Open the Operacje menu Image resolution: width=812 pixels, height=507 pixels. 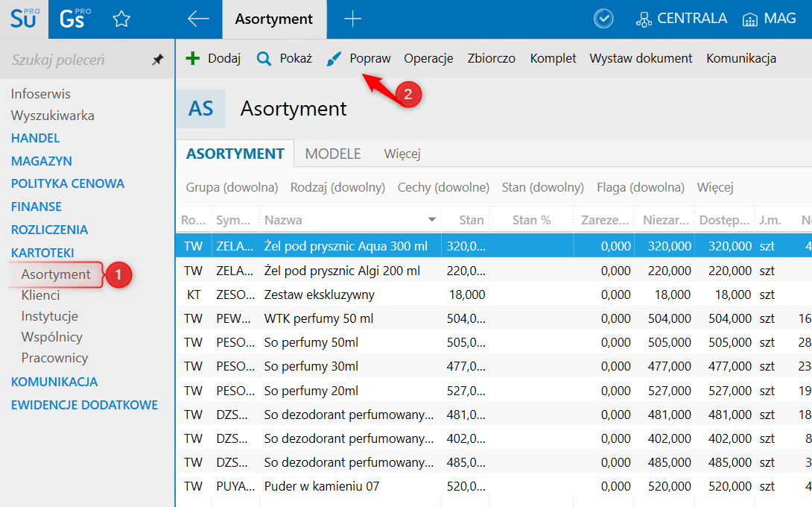(x=428, y=58)
